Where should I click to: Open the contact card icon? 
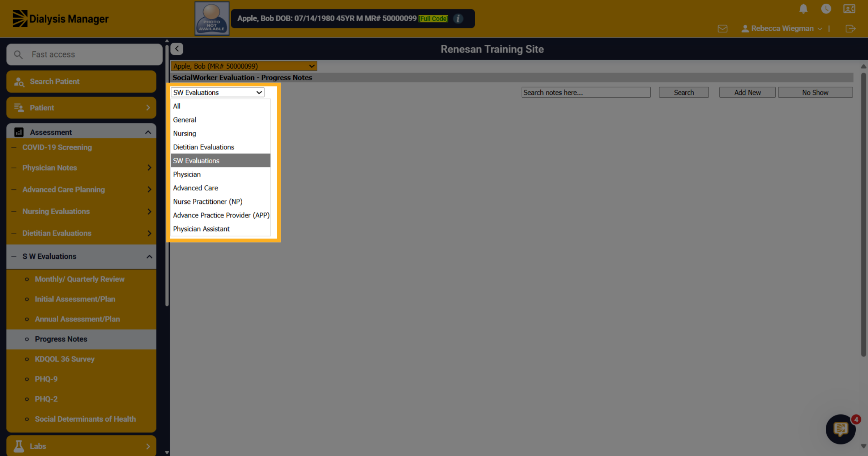coord(849,9)
